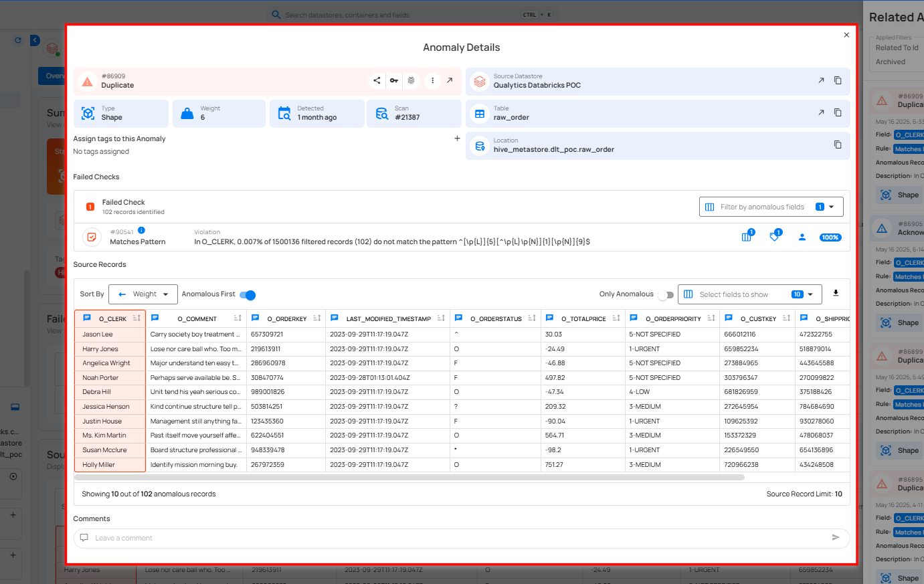Click the Failed Check count badge

pos(90,207)
